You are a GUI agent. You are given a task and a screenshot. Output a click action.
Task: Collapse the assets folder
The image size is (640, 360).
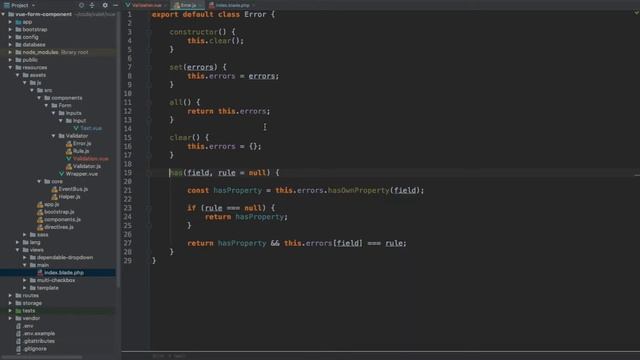pos(18,75)
